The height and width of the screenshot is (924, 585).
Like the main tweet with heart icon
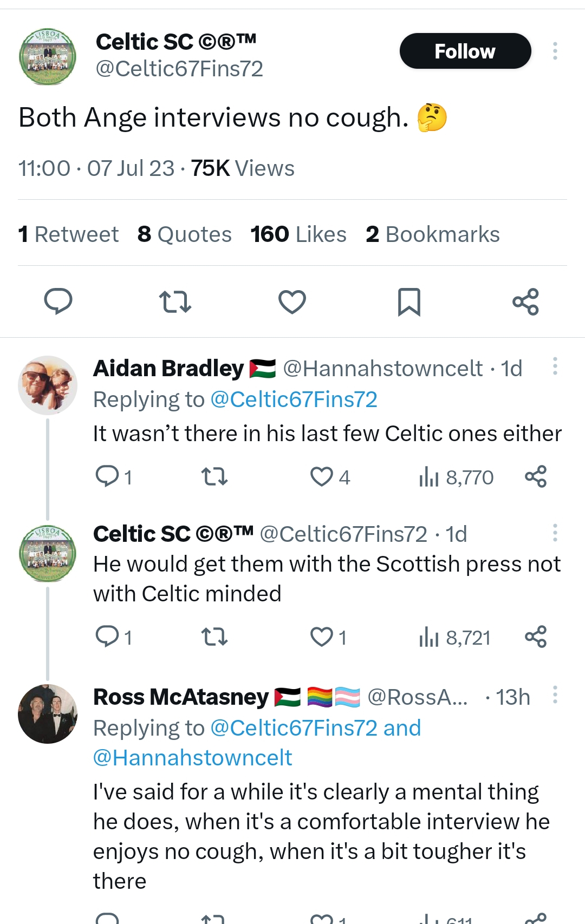pos(292,302)
